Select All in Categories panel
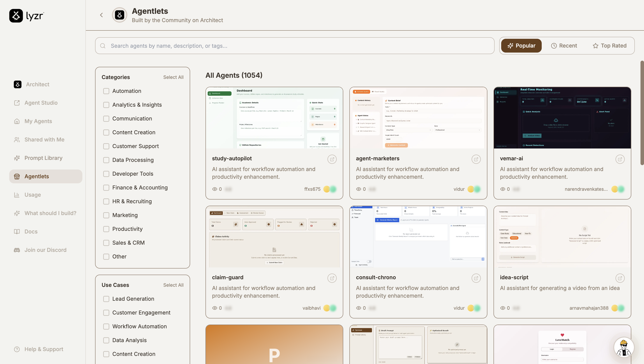Image resolution: width=644 pixels, height=364 pixels. pyautogui.click(x=173, y=77)
